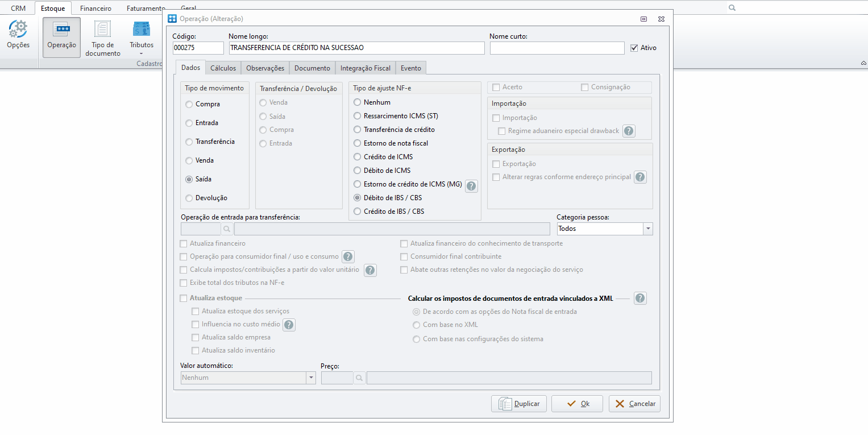Select the Transferência movement radio button
The width and height of the screenshot is (868, 435).
pyautogui.click(x=189, y=142)
